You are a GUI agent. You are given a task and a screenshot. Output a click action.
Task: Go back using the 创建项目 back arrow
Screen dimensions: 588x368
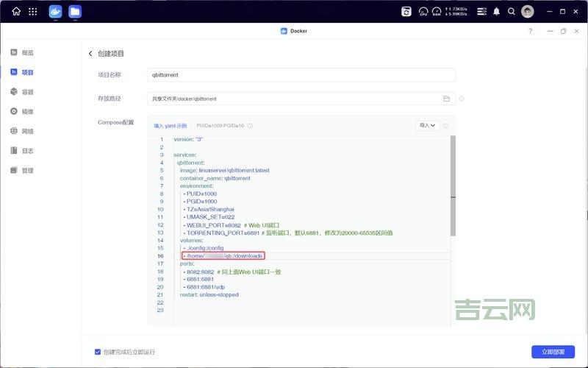pos(91,54)
